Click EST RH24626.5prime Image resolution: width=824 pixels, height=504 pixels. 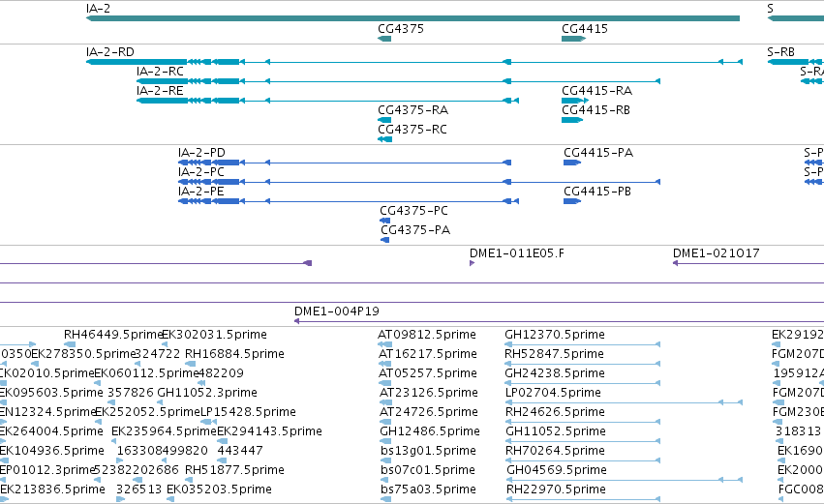coord(556,413)
